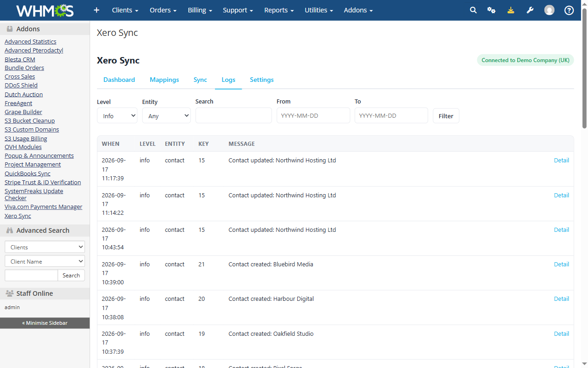Open the Dutch Auction addon
This screenshot has width=588, height=368.
(24, 94)
